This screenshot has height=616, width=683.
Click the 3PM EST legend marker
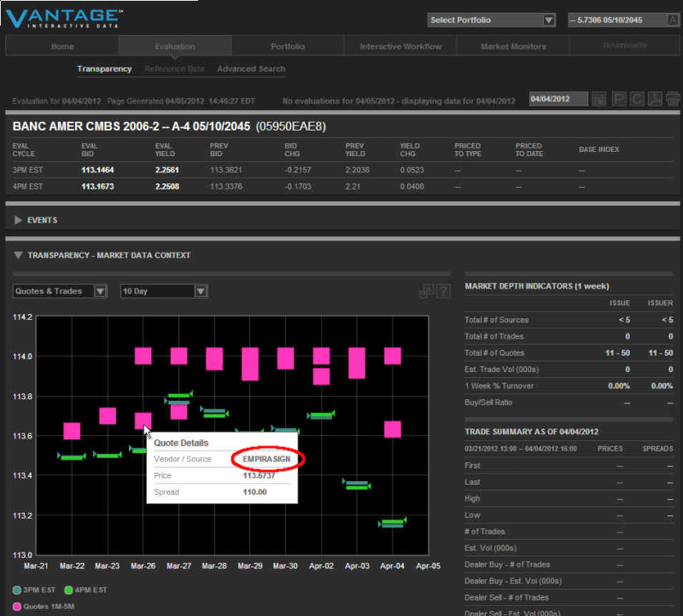(17, 590)
